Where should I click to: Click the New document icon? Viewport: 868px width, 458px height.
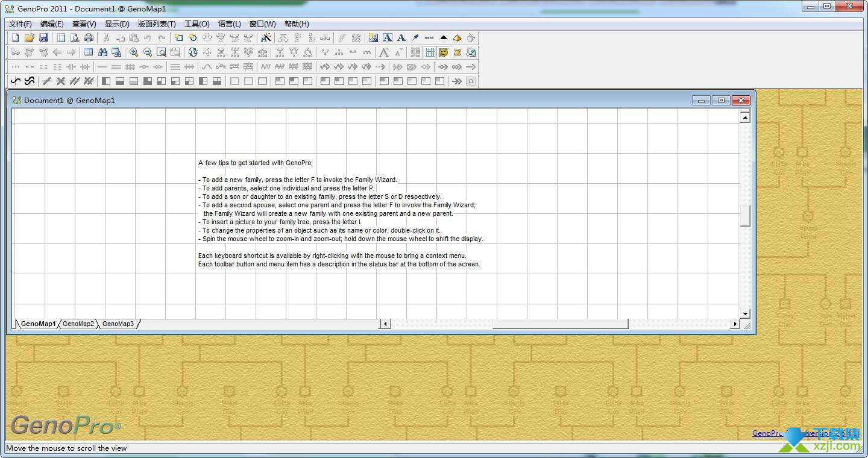point(16,38)
